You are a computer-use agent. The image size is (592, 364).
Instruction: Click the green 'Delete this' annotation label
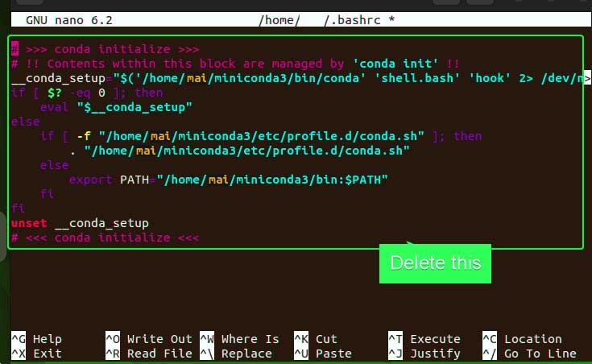[x=435, y=263]
